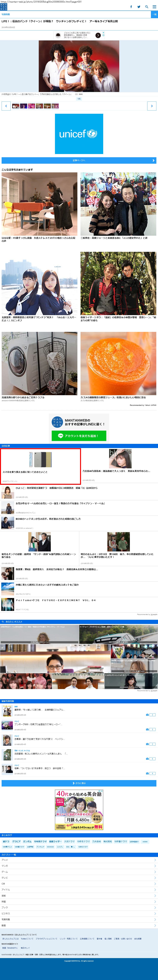This screenshot has width=158, height=980.
Task: Open the テレビ category row
Action: tap(79, 878)
